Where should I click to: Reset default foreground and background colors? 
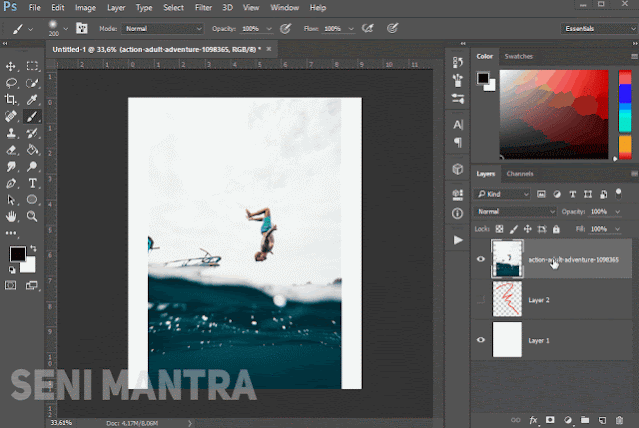coord(12,269)
